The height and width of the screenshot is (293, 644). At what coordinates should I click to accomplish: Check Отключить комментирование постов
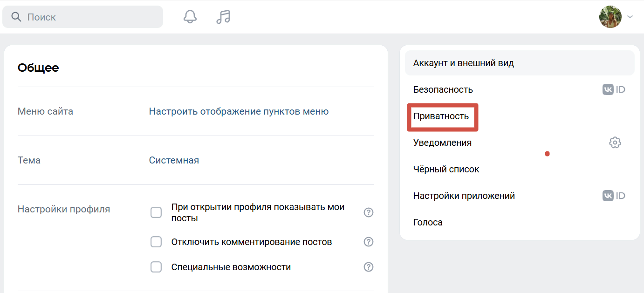156,242
